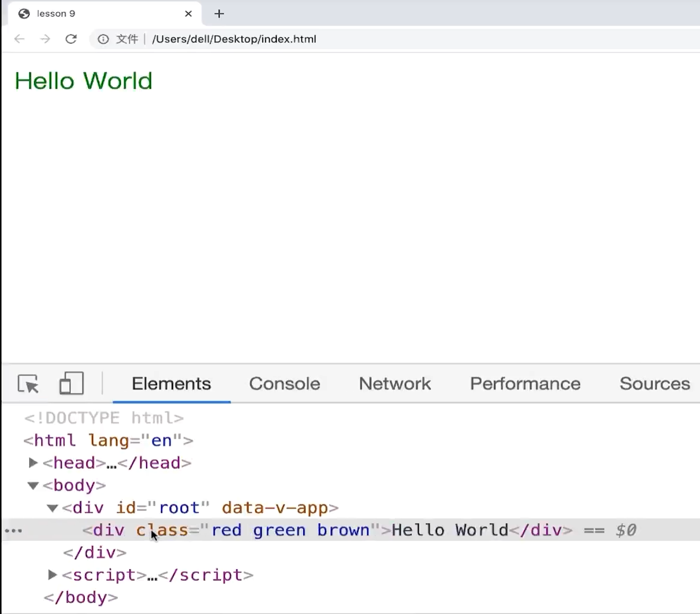Collapse the div id root arrow
Screen dimensions: 700x614
click(52, 508)
